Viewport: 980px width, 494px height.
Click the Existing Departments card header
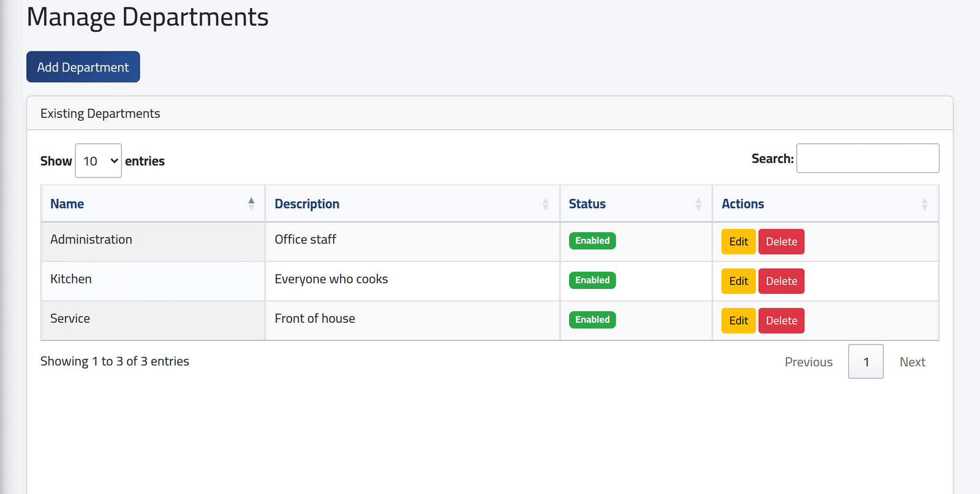click(x=490, y=113)
